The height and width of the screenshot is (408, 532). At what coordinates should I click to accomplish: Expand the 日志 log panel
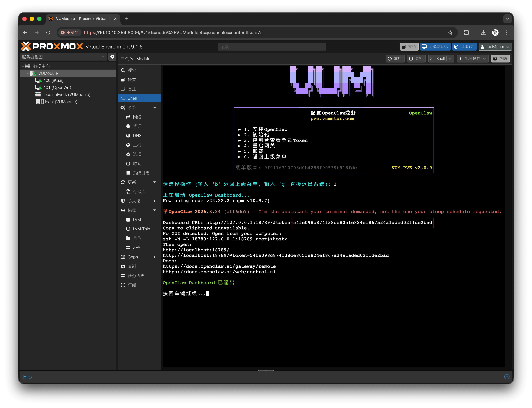pos(27,377)
